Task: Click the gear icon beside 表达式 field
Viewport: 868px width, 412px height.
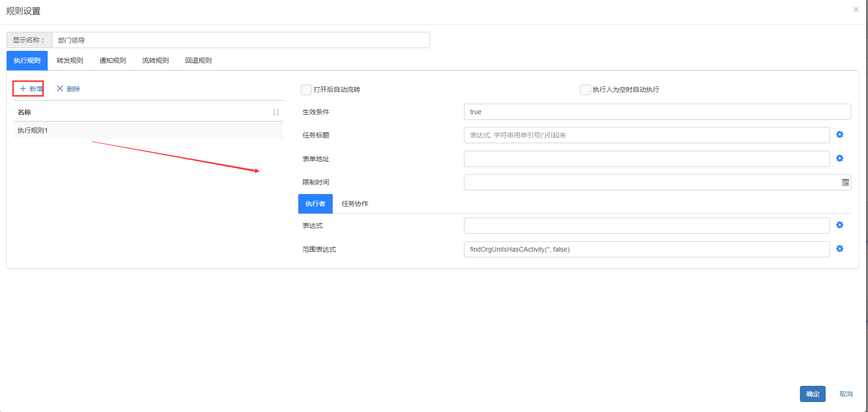Action: click(x=839, y=225)
